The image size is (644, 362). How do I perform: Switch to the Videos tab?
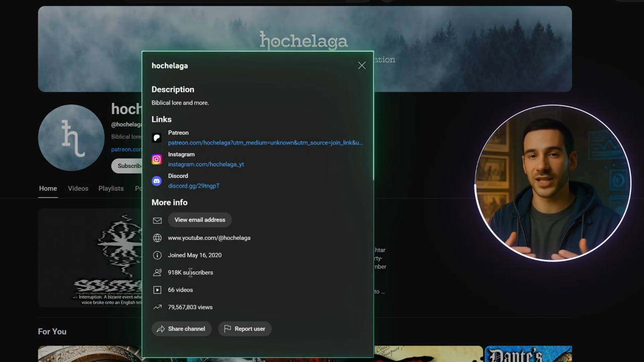78,189
